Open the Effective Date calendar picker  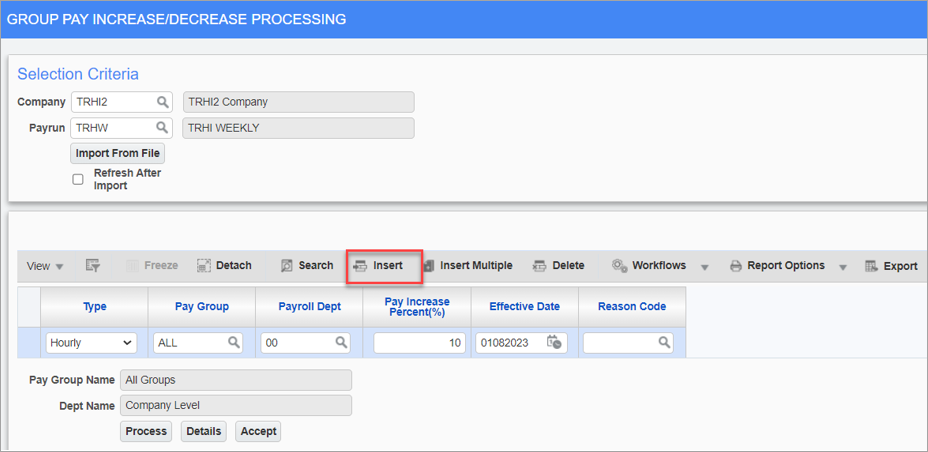[555, 342]
